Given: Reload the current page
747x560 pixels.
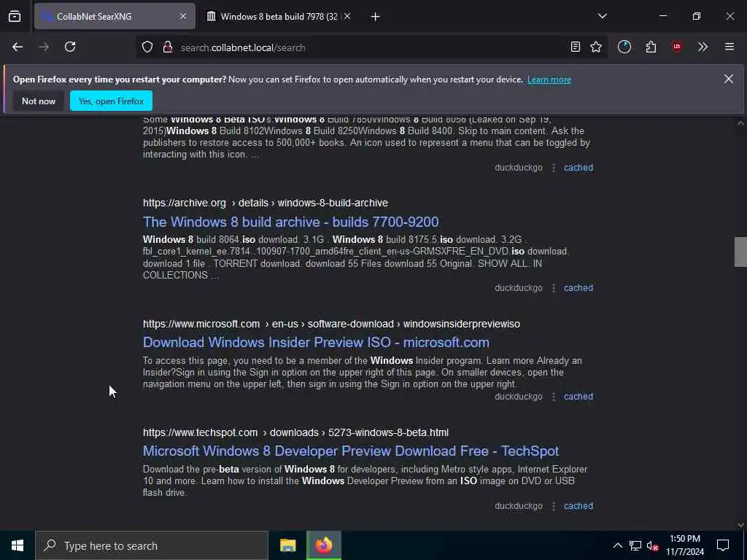Looking at the screenshot, I should coord(70,47).
